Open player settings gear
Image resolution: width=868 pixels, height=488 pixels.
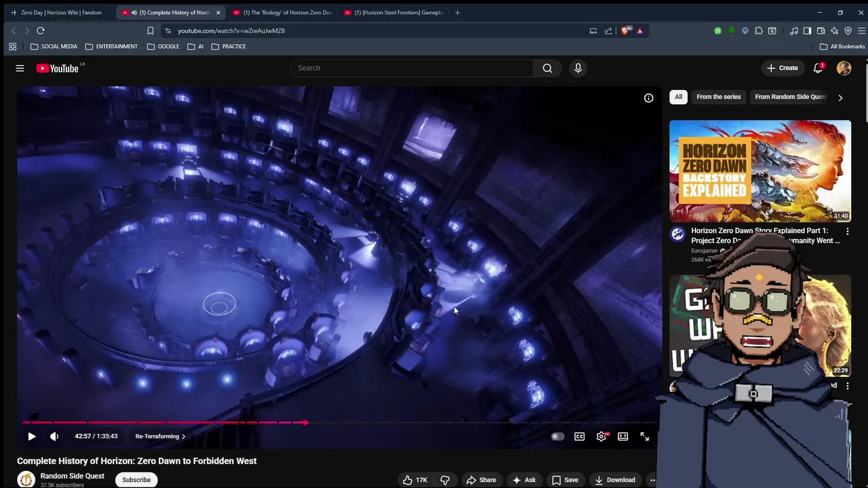601,436
